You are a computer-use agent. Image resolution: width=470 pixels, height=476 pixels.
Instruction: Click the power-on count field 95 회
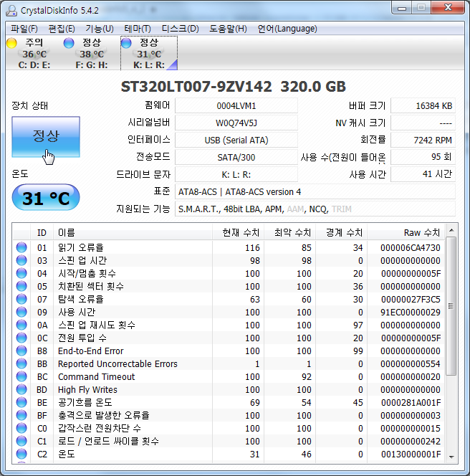[x=423, y=157]
